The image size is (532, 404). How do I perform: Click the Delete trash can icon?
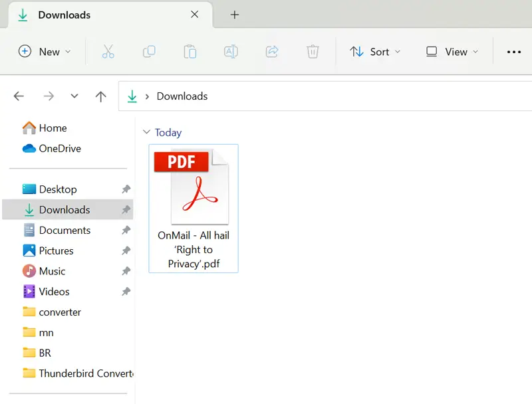click(313, 52)
